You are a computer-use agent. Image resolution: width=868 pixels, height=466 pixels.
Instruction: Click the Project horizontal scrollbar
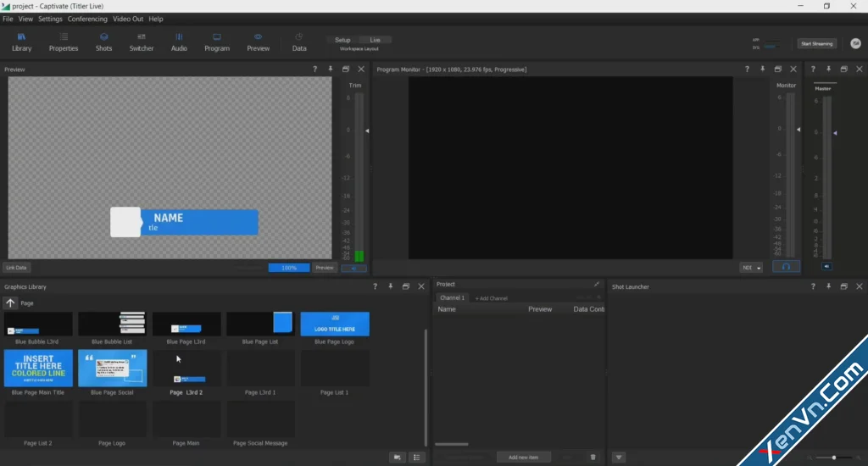pos(452,444)
